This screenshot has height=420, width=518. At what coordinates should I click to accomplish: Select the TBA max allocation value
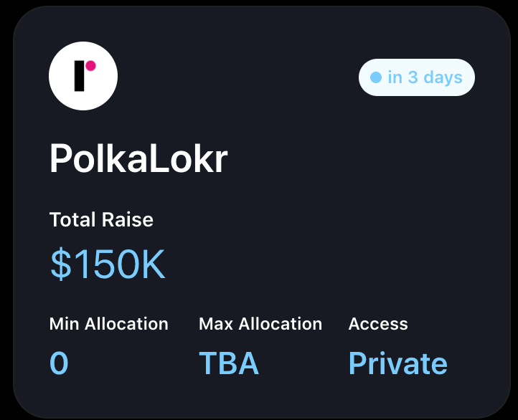click(229, 363)
